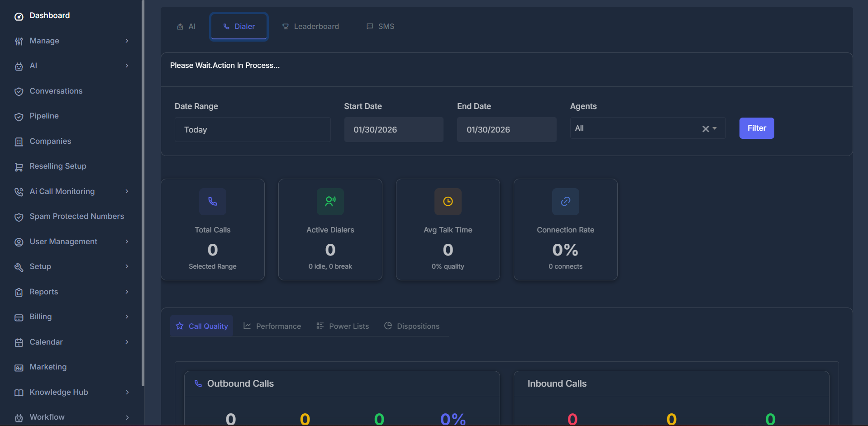Screen dimensions: 868x426
Task: Toggle the Call Quality star icon
Action: click(x=180, y=326)
